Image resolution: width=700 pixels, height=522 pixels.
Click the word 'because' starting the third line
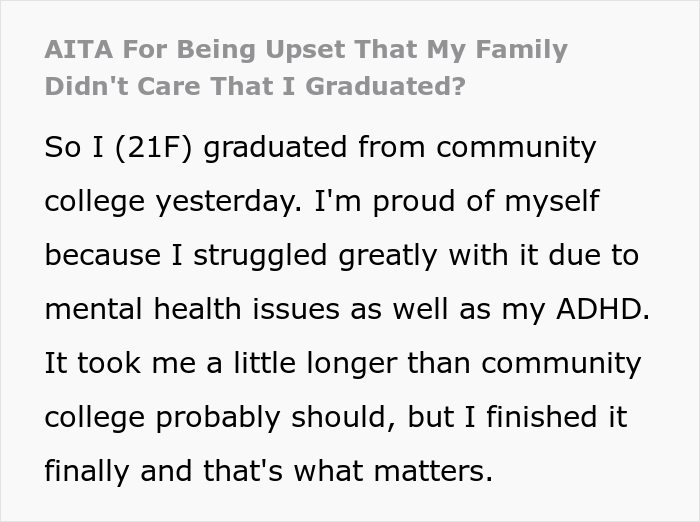tap(102, 256)
